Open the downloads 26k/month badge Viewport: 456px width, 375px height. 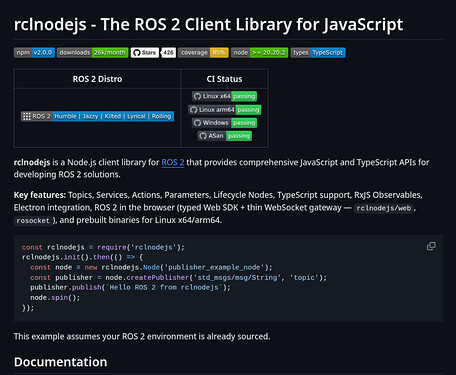pyautogui.click(x=92, y=53)
